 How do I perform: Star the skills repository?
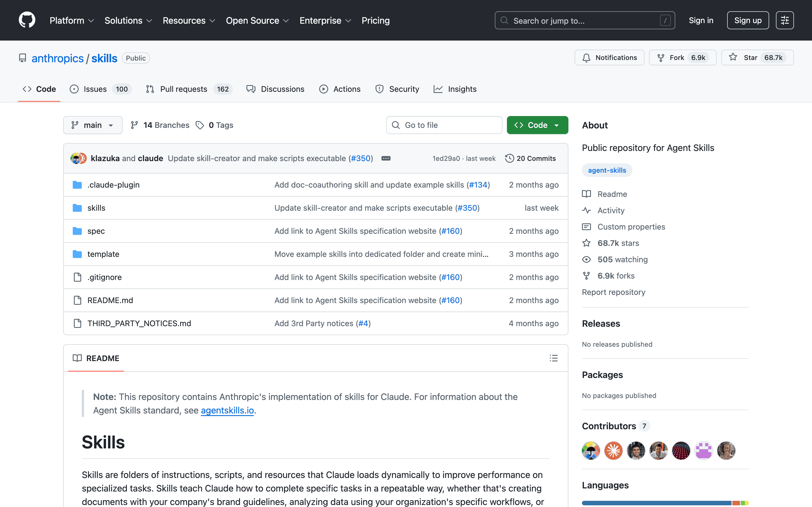(757, 57)
